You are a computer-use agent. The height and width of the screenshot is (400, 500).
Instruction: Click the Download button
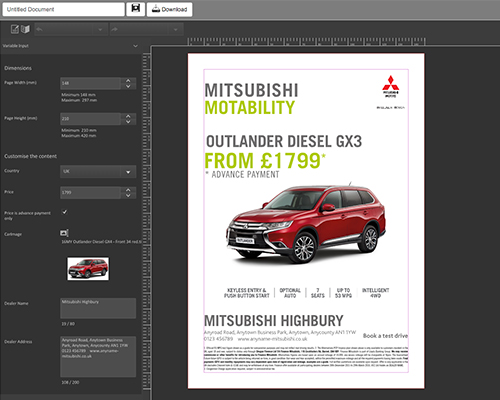pyautogui.click(x=169, y=9)
